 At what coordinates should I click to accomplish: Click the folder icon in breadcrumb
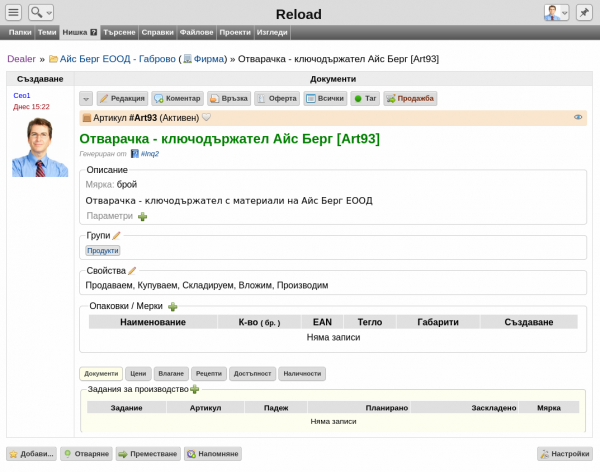click(54, 59)
